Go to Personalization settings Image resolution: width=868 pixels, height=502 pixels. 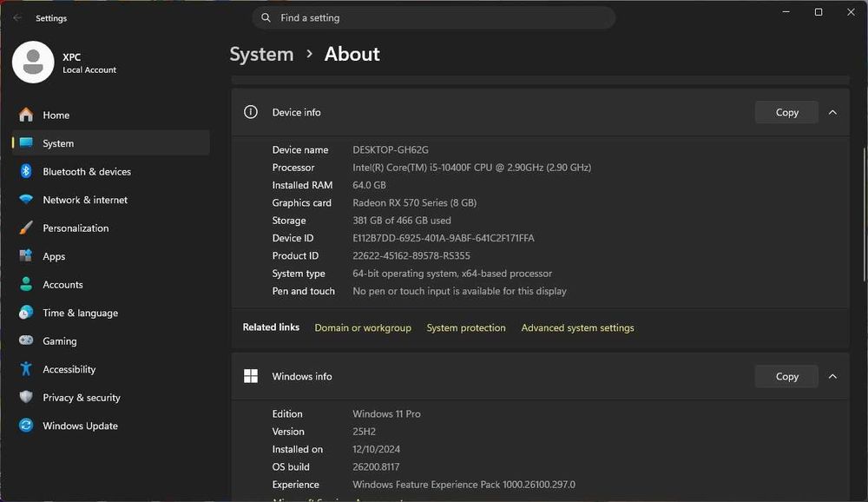point(111,228)
